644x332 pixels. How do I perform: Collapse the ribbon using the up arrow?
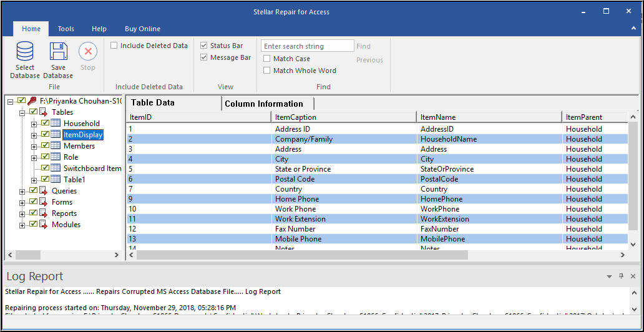tap(633, 29)
